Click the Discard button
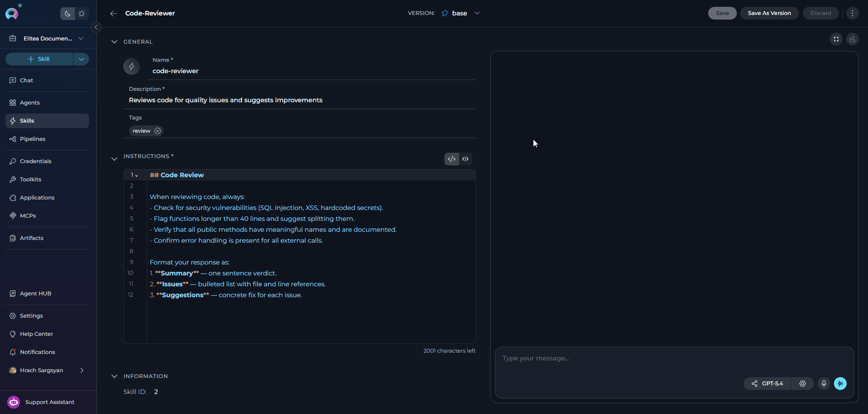The width and height of the screenshot is (868, 414). (x=821, y=13)
